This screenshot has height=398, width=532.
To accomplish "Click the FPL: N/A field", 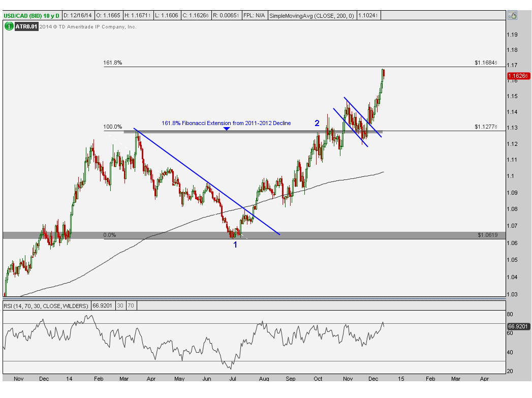I will tap(254, 16).
